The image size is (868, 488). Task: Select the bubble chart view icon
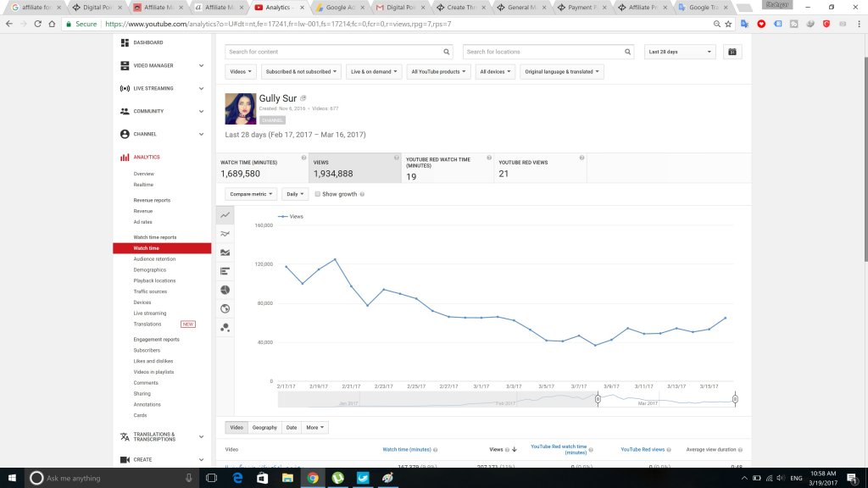(x=225, y=327)
